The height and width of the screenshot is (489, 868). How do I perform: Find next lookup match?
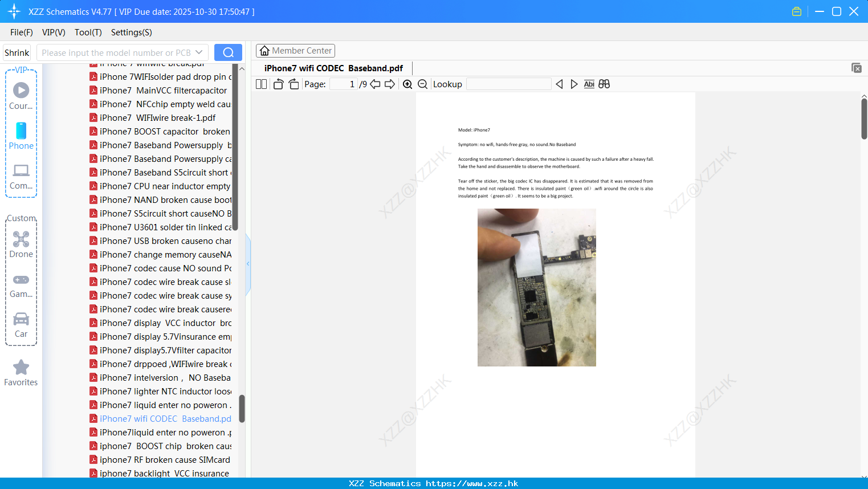pyautogui.click(x=574, y=84)
